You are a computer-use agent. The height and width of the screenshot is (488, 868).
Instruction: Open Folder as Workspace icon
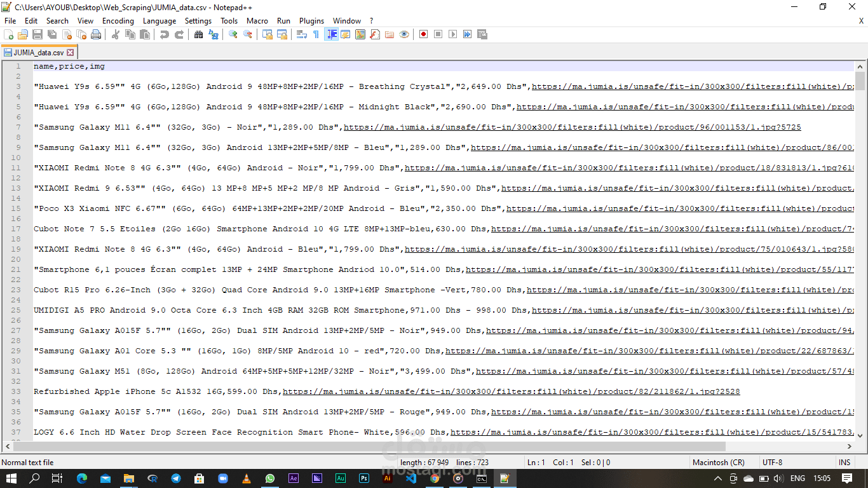390,34
